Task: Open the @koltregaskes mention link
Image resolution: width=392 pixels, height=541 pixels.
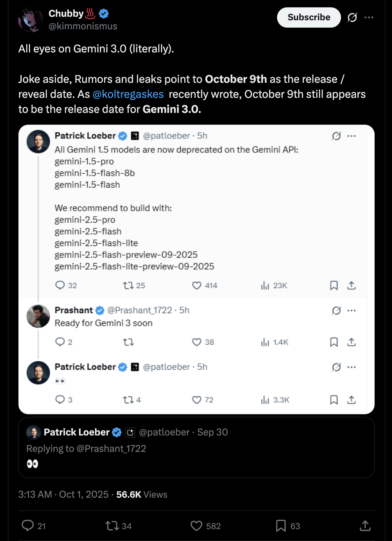Action: pos(128,94)
